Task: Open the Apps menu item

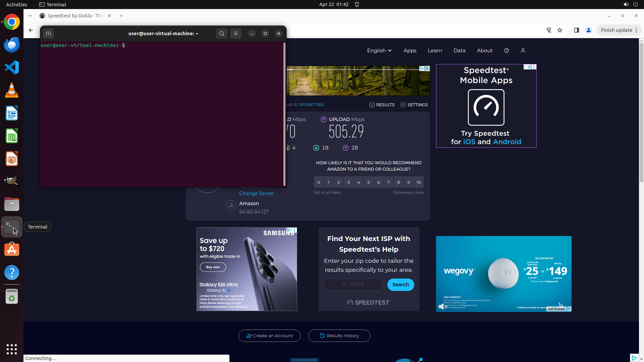Action: [x=410, y=51]
